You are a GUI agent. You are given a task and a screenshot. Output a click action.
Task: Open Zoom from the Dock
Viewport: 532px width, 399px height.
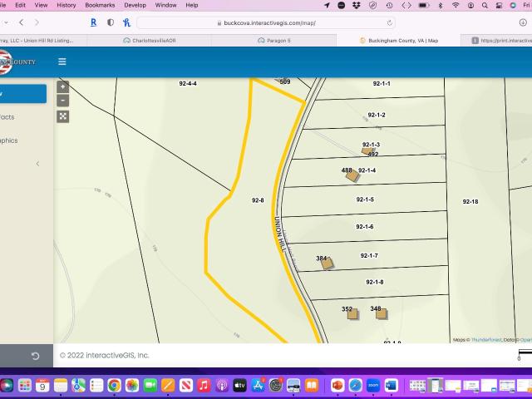(373, 386)
